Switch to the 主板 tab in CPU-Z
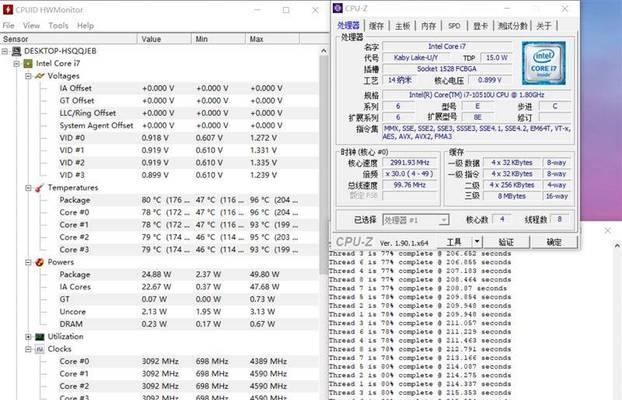Screen dimensions: 622x400 click(x=402, y=26)
